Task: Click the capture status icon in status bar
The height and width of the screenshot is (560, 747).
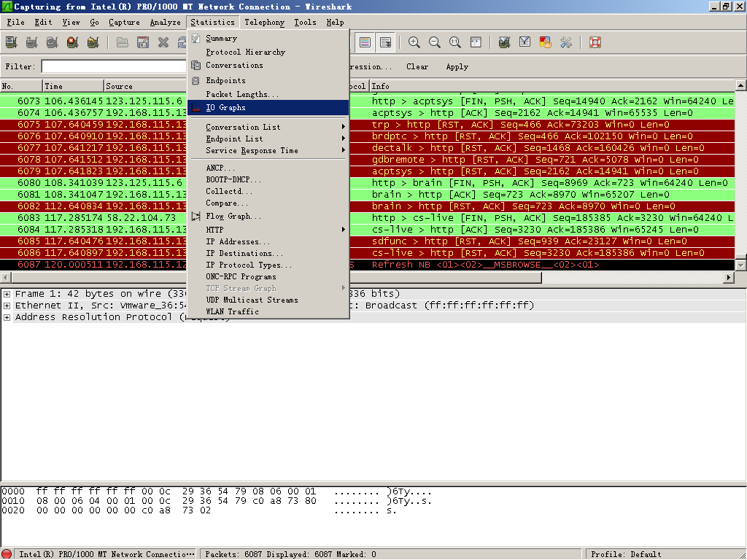Action: point(7,554)
